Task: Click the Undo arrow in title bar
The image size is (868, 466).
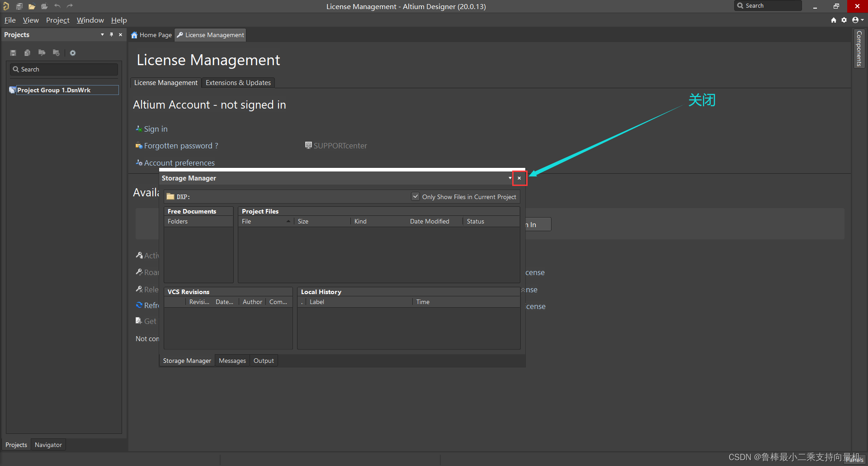Action: click(x=57, y=6)
